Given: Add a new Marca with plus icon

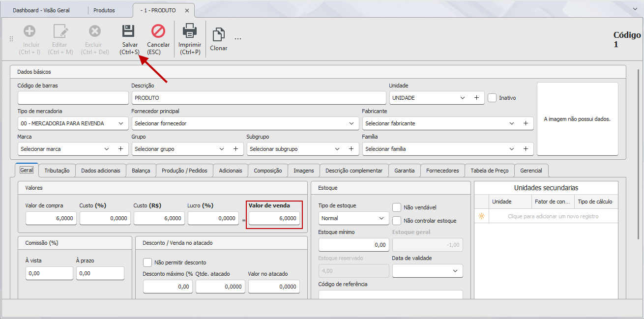Looking at the screenshot, I should (121, 149).
